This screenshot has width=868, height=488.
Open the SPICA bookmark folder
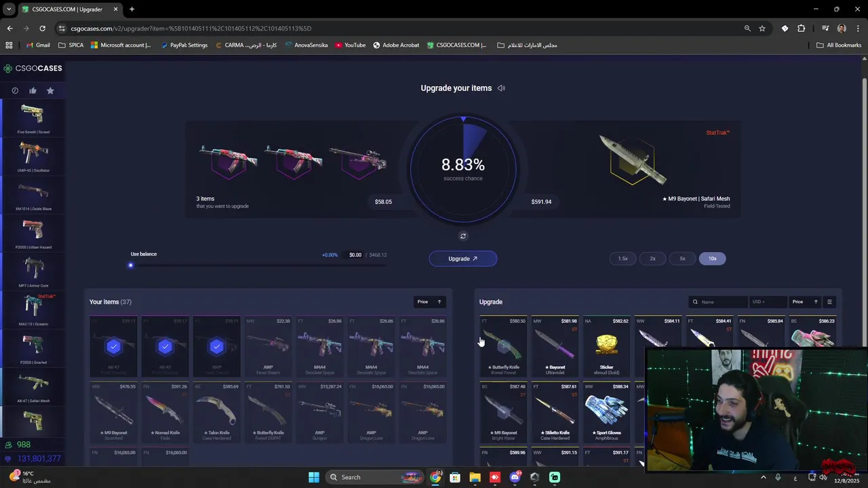(71, 45)
